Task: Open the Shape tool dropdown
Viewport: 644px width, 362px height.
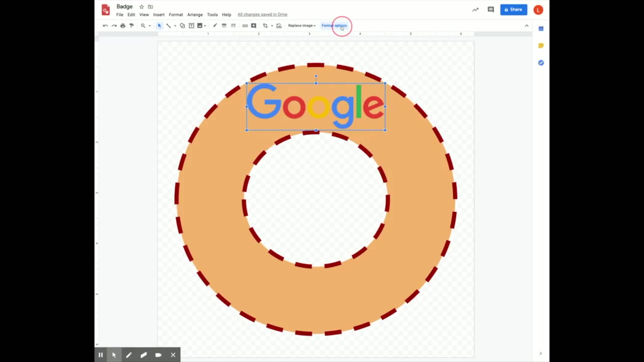Action: [x=182, y=26]
